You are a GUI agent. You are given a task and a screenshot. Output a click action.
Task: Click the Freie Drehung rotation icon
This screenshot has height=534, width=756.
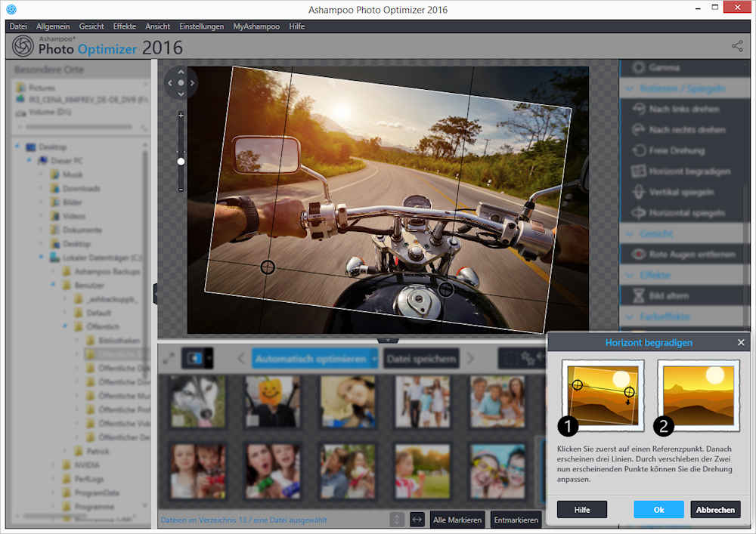point(638,150)
